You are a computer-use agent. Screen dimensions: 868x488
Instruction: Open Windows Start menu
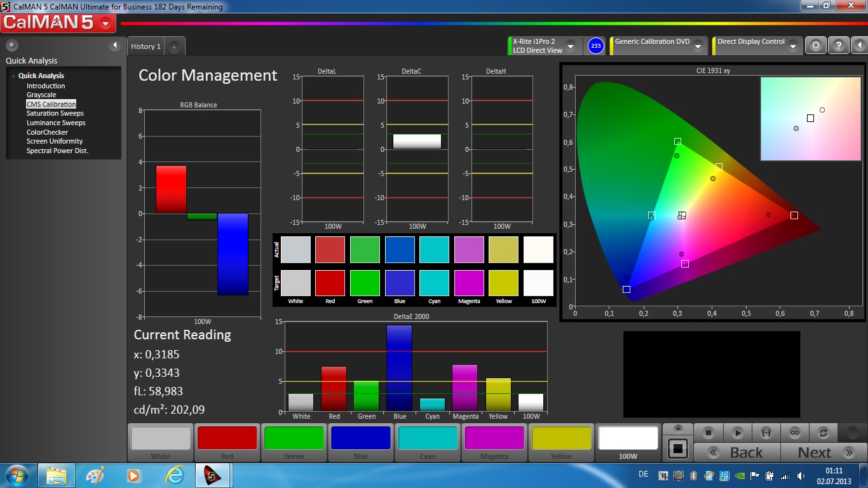coord(17,475)
